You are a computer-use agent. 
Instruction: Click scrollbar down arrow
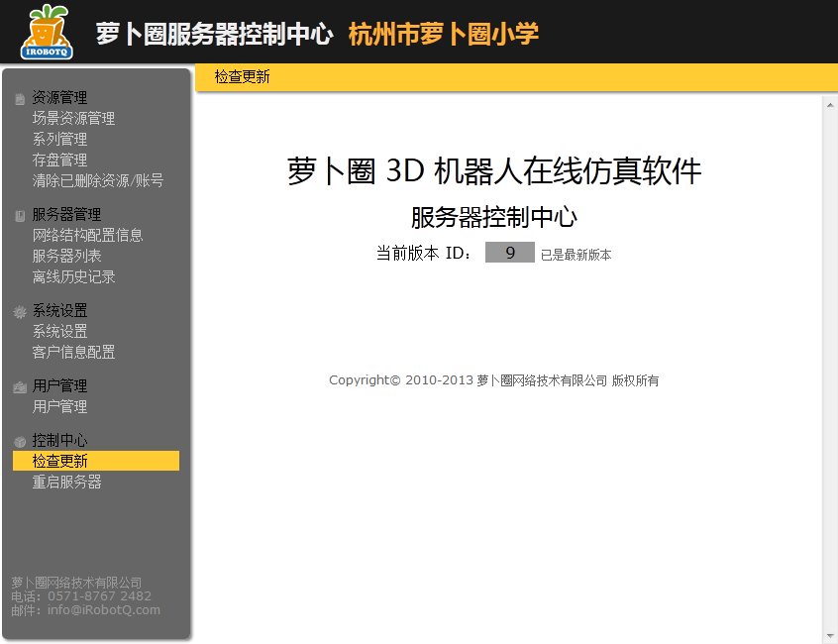click(x=830, y=636)
